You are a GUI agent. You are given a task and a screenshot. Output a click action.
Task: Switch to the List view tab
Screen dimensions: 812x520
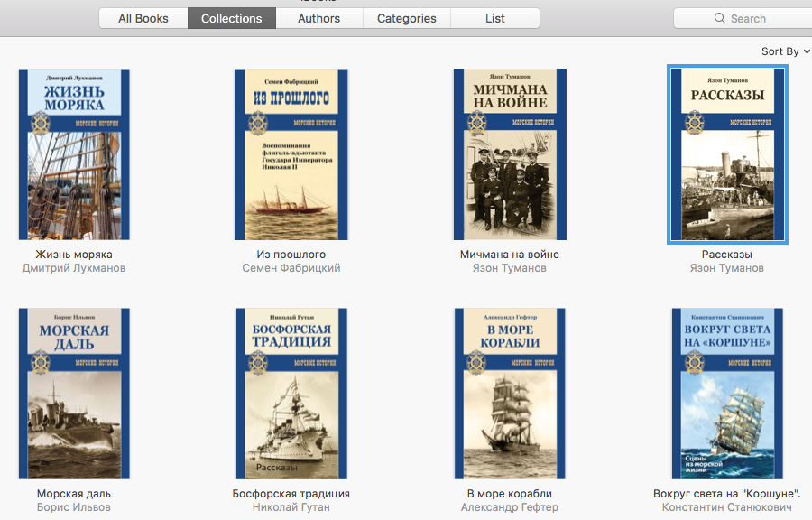494,18
